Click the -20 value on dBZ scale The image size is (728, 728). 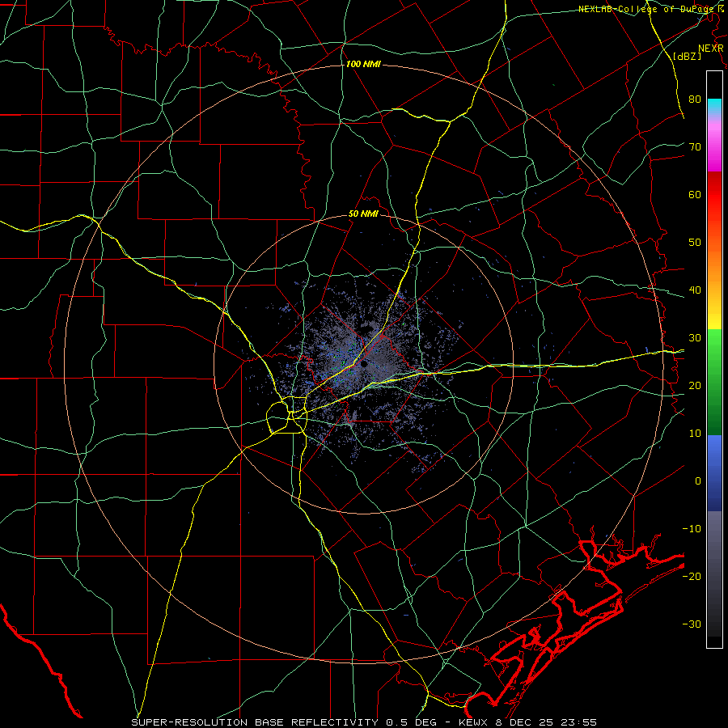[x=692, y=576]
